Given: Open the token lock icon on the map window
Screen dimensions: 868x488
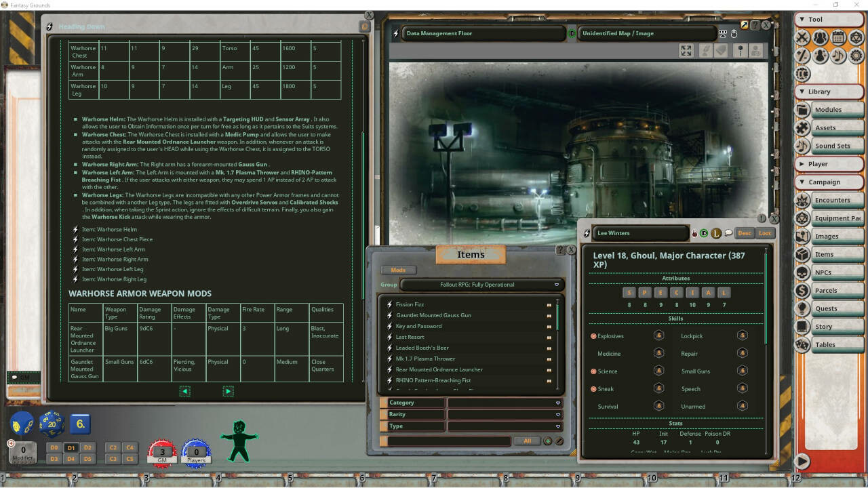Looking at the screenshot, I should (x=734, y=33).
